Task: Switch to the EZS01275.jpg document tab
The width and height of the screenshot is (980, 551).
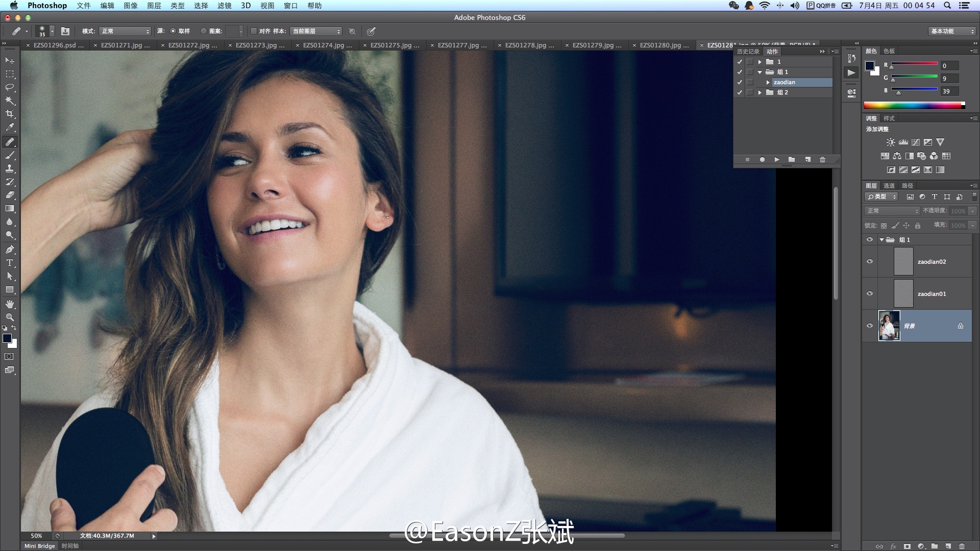Action: click(395, 45)
